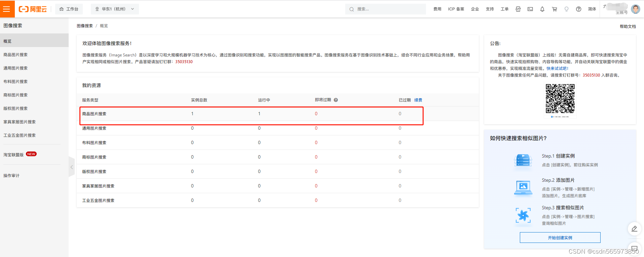This screenshot has height=257, width=644.
Task: Open the hamburger main menu
Action: 7,9
